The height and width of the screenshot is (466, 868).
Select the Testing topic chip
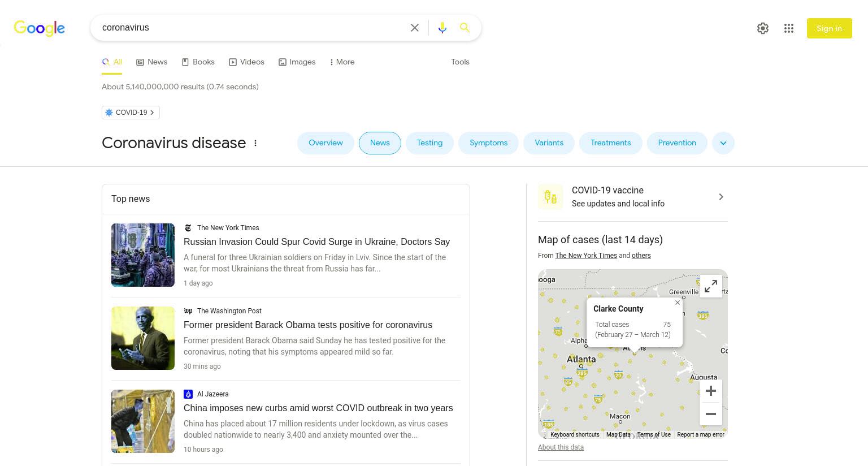point(429,143)
